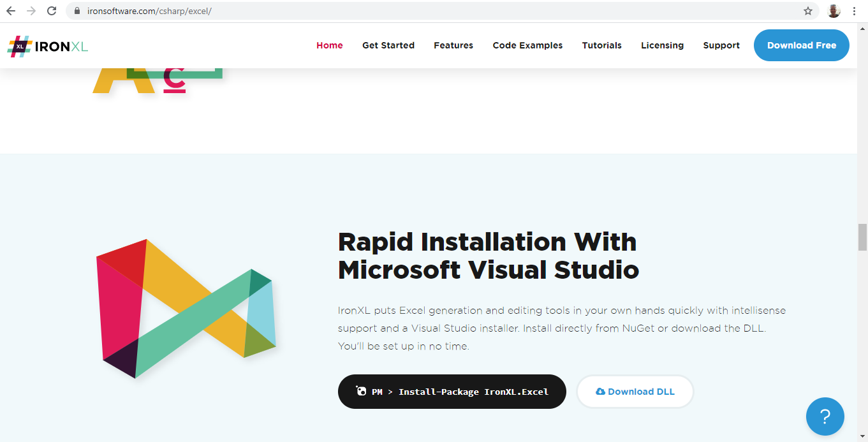Click the Visual Studio colorful logo graphic

coord(186,309)
